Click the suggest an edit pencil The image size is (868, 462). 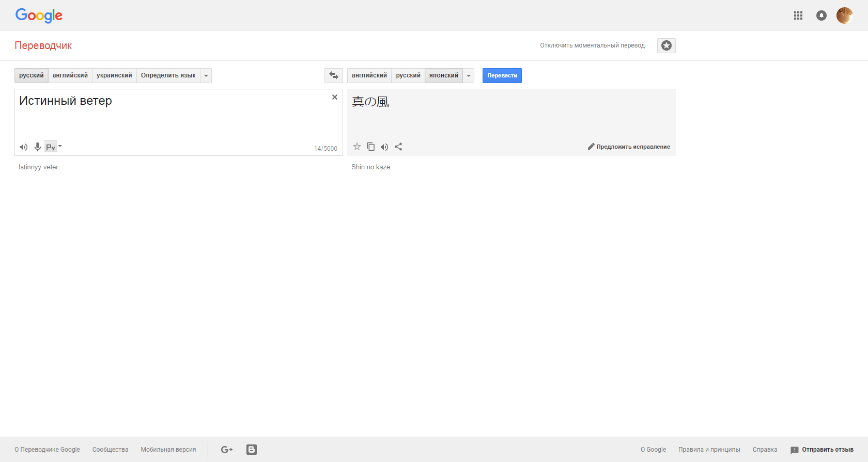tap(591, 147)
